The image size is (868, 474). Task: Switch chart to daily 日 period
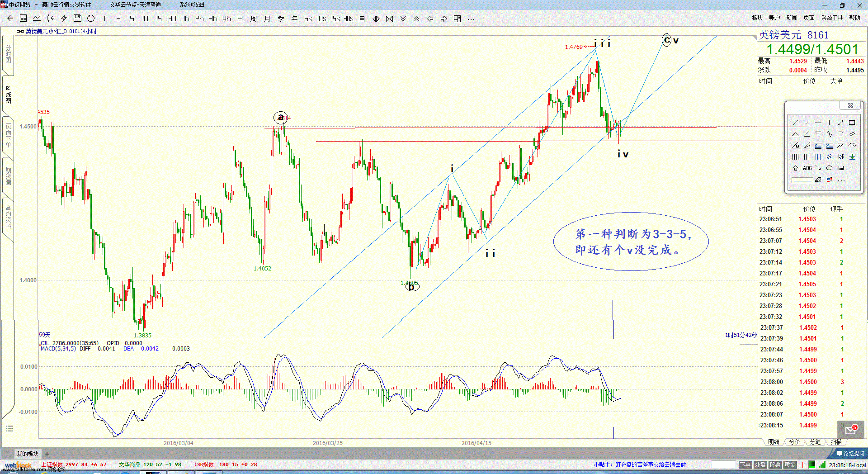coord(240,19)
